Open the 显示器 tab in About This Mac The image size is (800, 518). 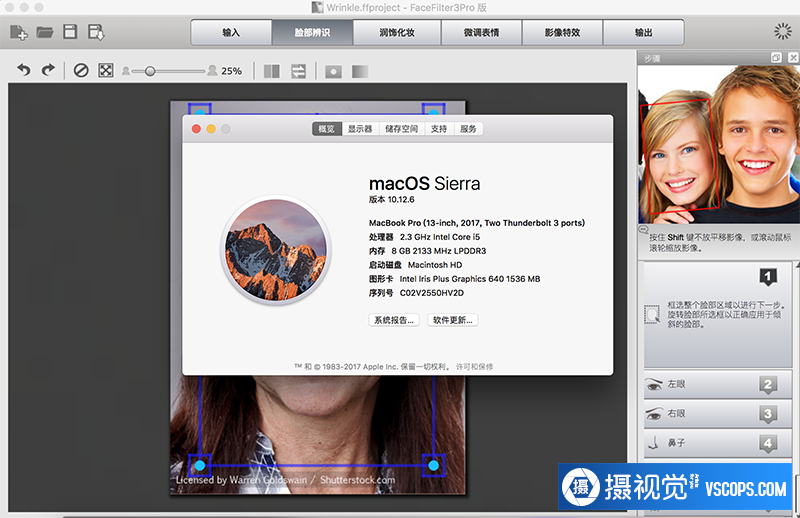pyautogui.click(x=360, y=129)
